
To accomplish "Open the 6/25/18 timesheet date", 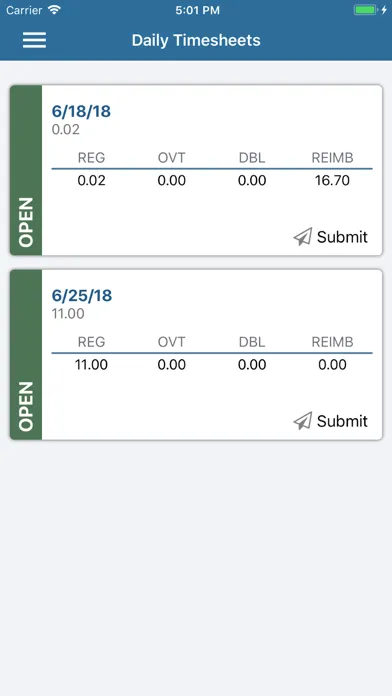I will pos(82,296).
